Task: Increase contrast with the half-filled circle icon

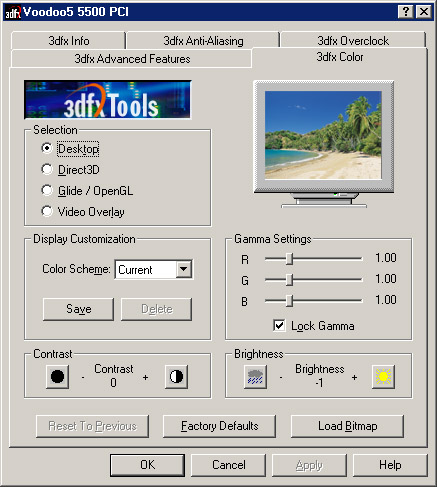Action: (x=176, y=377)
